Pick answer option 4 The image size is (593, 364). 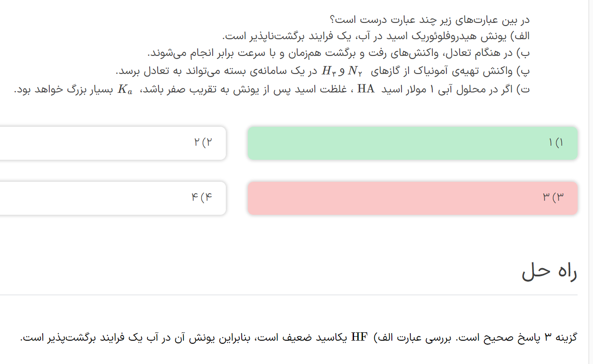click(x=113, y=198)
